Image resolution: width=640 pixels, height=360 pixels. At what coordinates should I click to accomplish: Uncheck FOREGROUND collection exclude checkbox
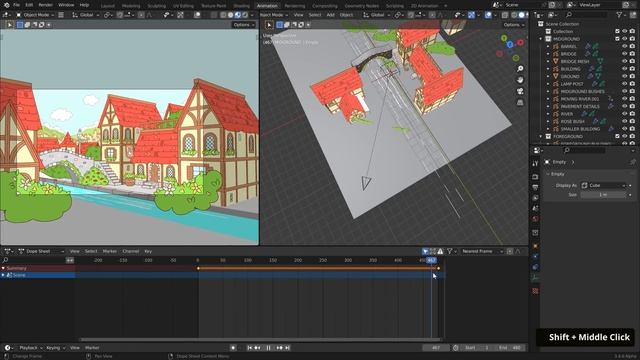pyautogui.click(x=617, y=136)
